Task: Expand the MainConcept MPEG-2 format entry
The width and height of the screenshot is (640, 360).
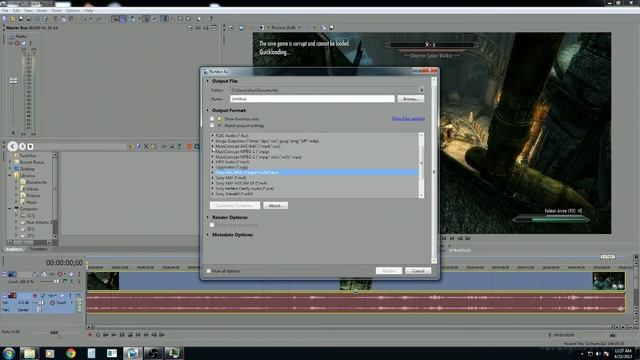Action: 213,157
